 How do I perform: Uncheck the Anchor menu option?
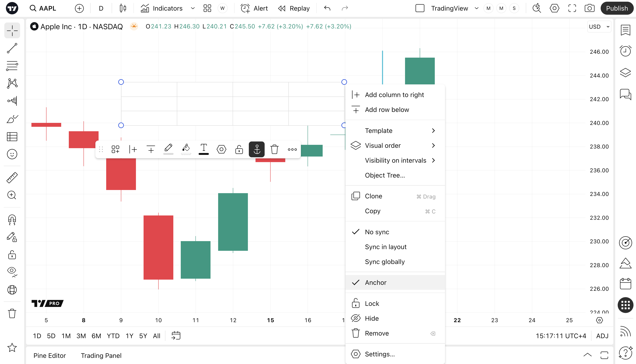tap(375, 283)
